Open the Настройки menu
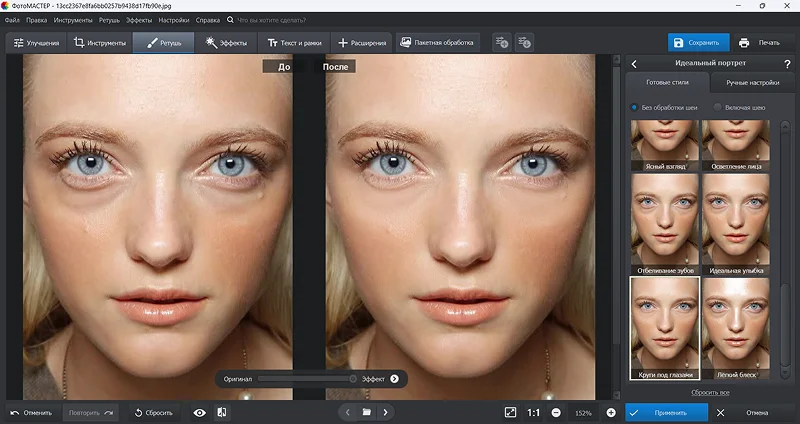Screen dimensions: 800x424 coord(173,20)
